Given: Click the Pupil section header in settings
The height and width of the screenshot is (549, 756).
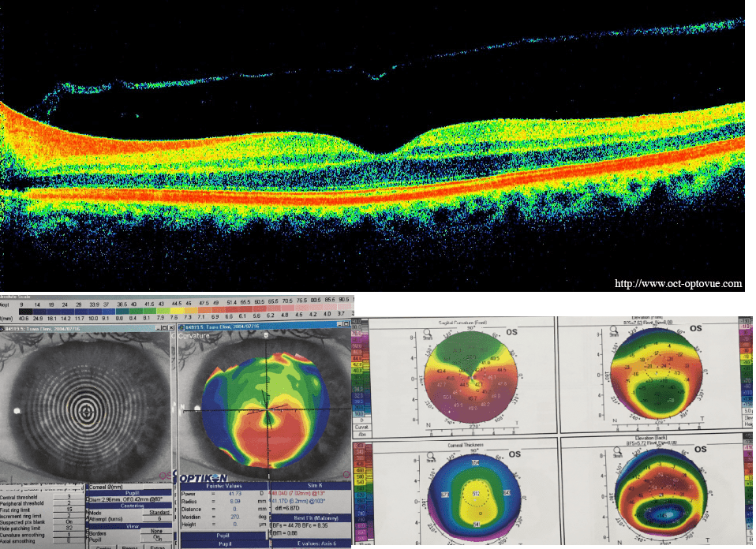Looking at the screenshot, I should (x=130, y=493).
